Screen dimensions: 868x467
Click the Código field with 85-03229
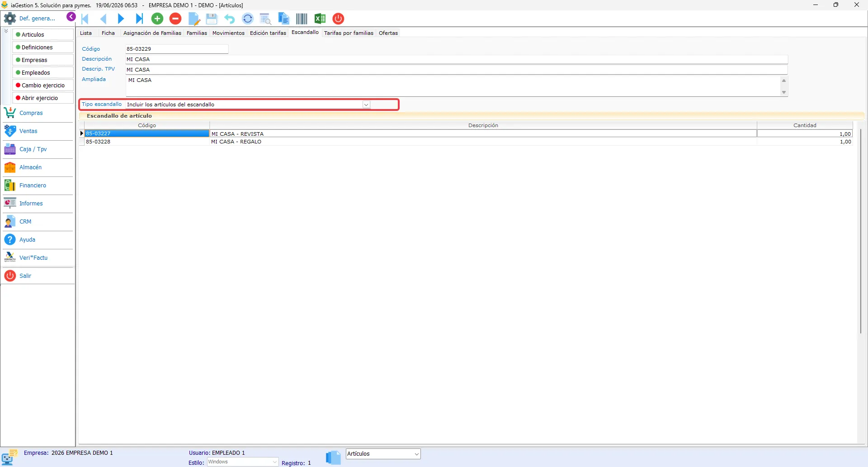[x=177, y=49]
